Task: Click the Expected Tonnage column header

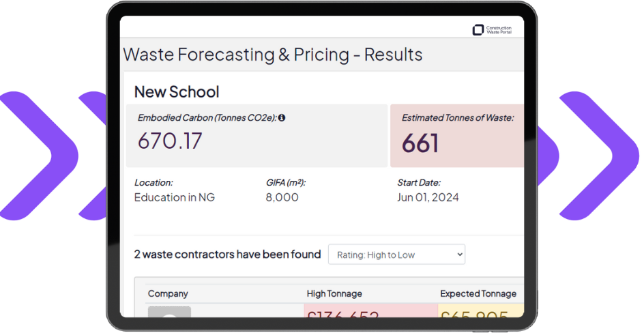Action: tap(478, 293)
